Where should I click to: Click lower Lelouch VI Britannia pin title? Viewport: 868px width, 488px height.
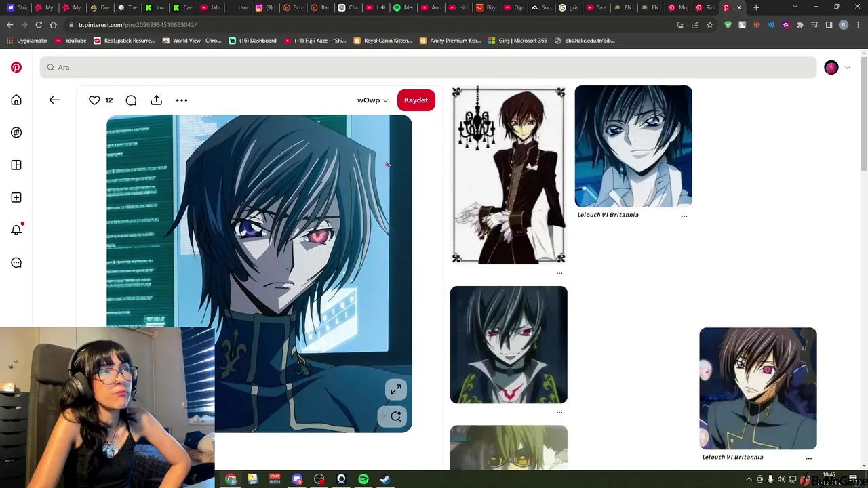[732, 457]
